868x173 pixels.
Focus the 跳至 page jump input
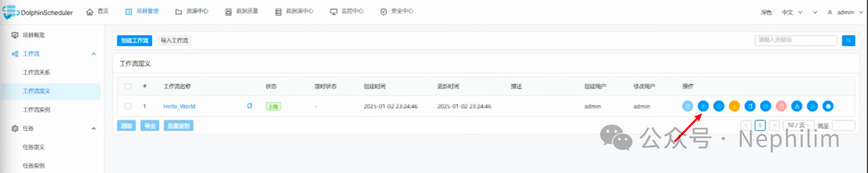pos(844,125)
